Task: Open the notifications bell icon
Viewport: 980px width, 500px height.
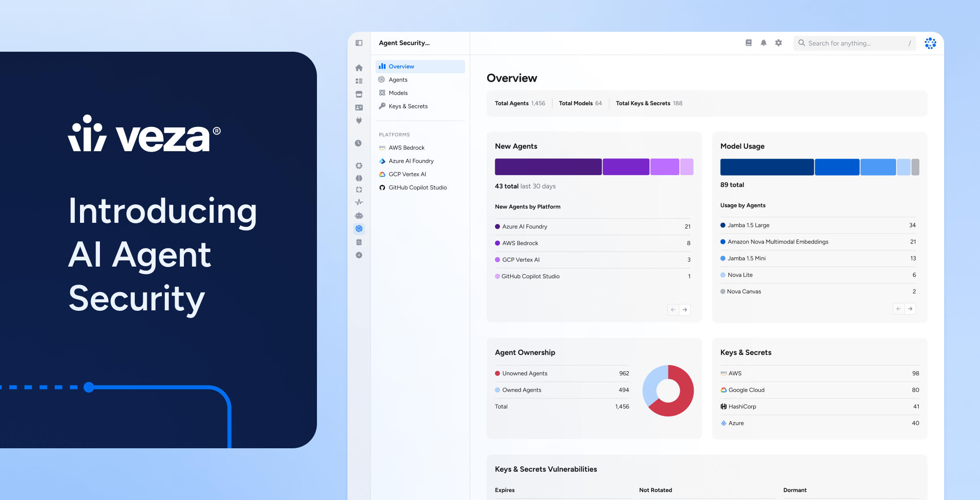Action: pyautogui.click(x=763, y=43)
